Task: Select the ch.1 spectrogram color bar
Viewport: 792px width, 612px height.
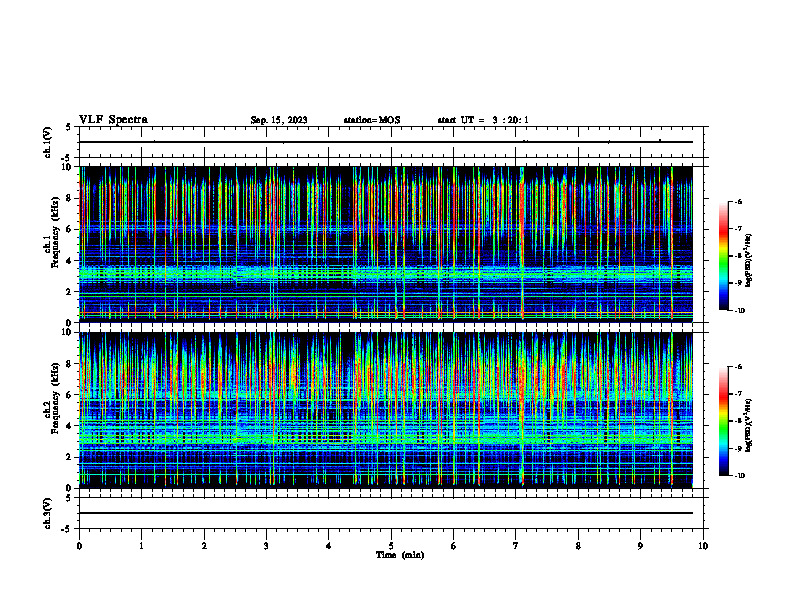Action: [723, 256]
